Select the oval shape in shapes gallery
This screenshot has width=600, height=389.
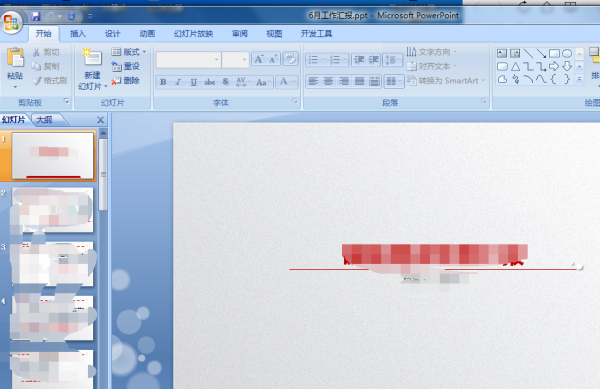(567, 53)
